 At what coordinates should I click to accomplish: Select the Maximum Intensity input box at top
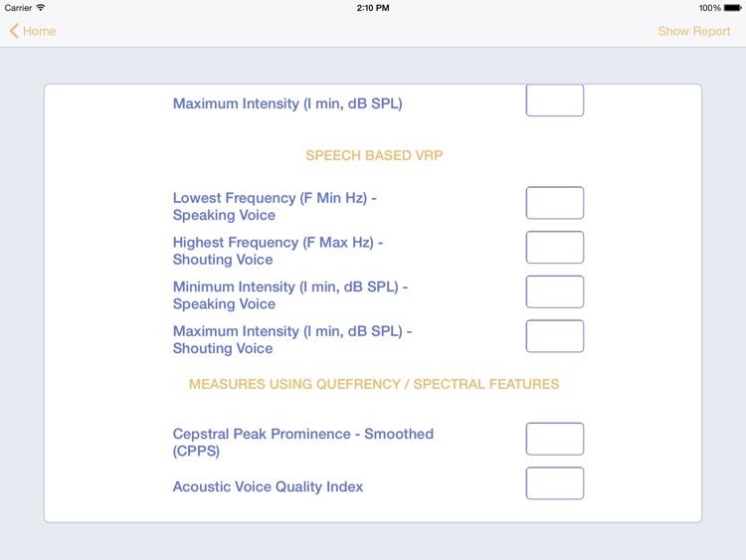tap(555, 100)
